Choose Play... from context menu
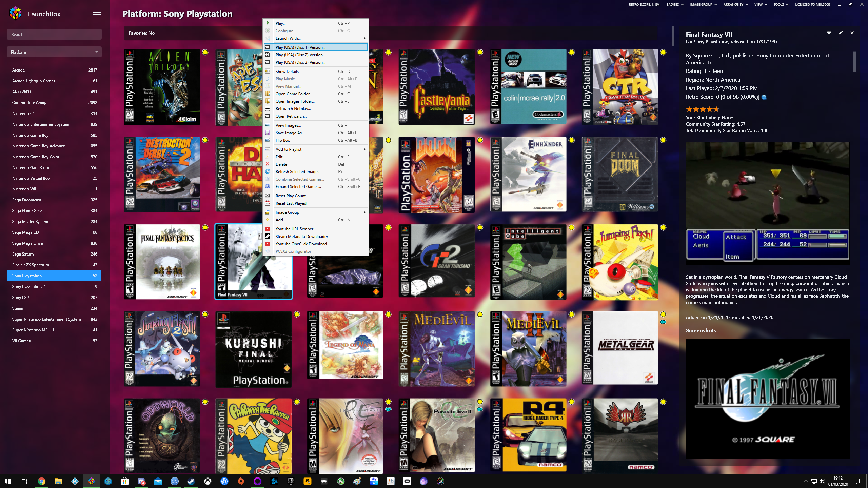The image size is (868, 488). coord(316,23)
